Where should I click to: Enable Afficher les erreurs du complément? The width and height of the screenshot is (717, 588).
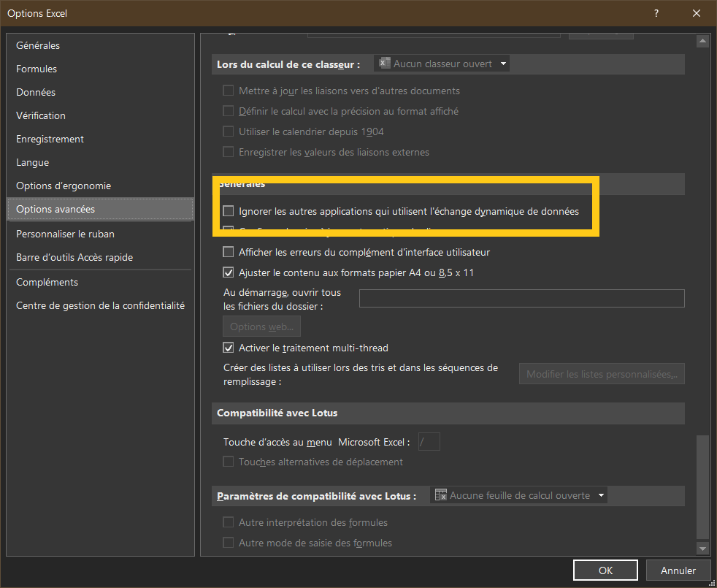point(229,252)
